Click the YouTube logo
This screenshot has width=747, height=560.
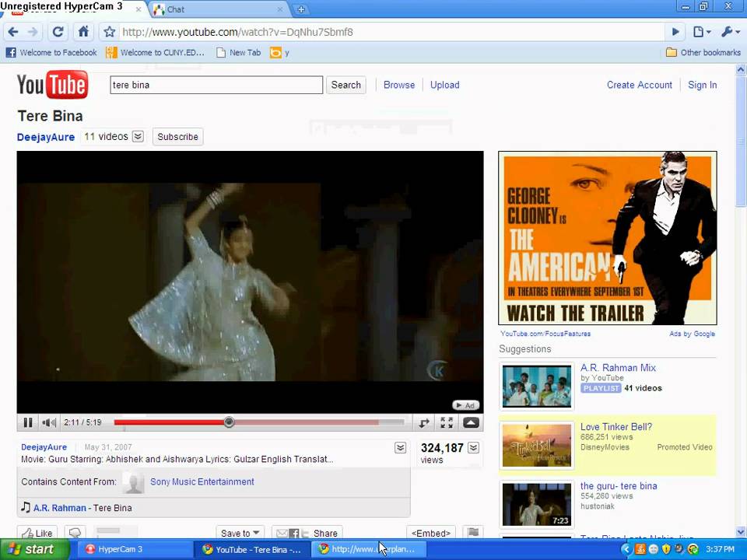pos(52,85)
